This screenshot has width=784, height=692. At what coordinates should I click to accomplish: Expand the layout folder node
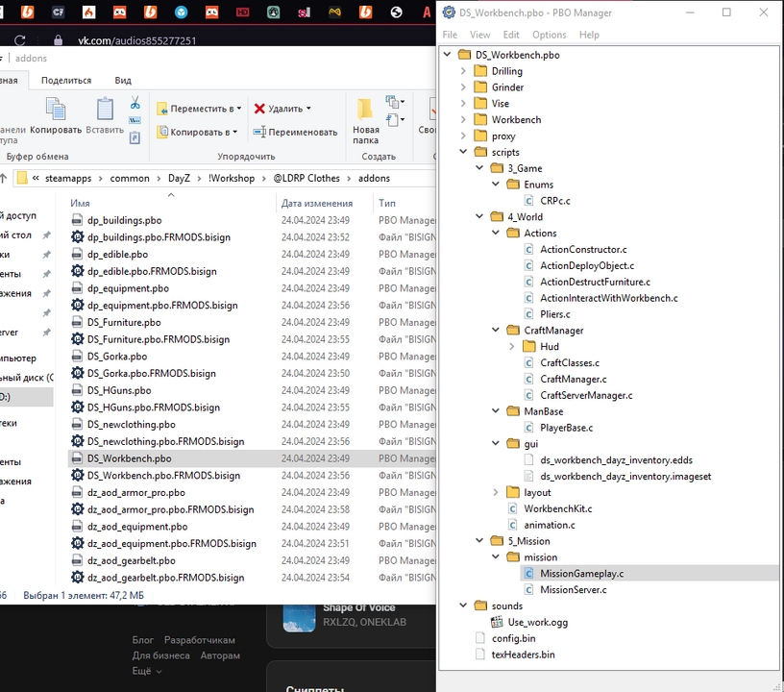[496, 492]
